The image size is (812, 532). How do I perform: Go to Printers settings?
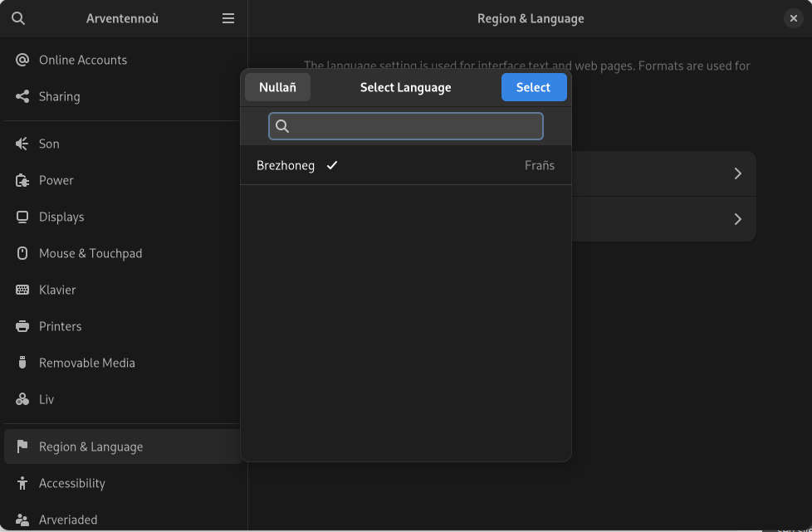(x=122, y=326)
